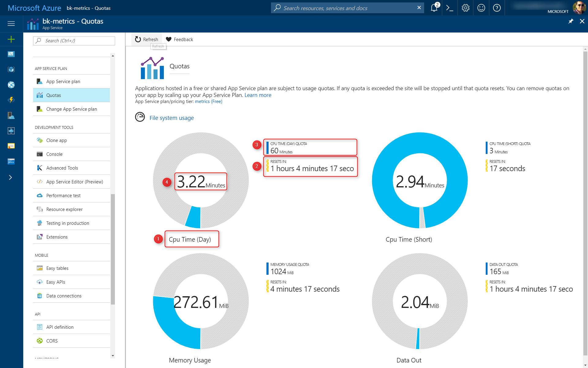Click the Resource explorer icon
The height and width of the screenshot is (368, 588).
coord(40,209)
